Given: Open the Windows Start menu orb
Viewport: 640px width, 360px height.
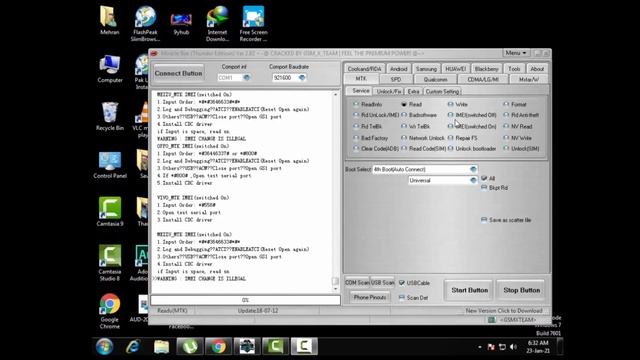Looking at the screenshot, I should tap(104, 347).
